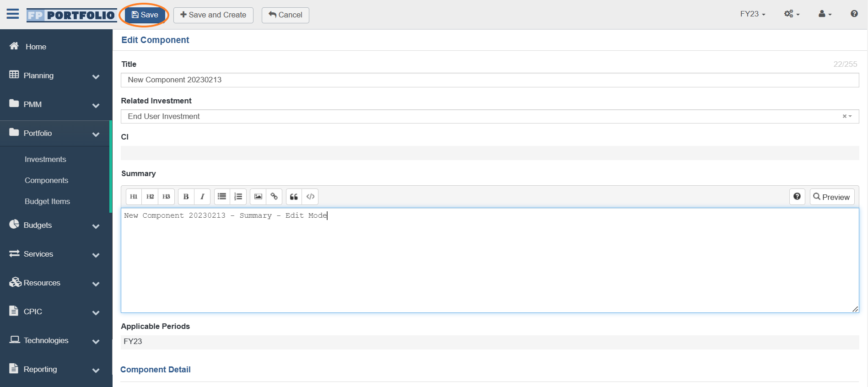This screenshot has height=387, width=868.
Task: Click the Resources chevron arrow
Action: pos(96,284)
